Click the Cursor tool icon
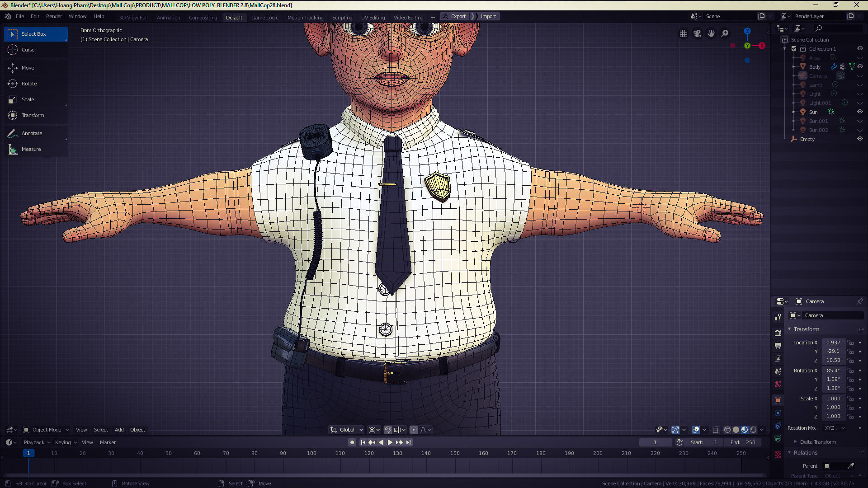 pyautogui.click(x=13, y=50)
